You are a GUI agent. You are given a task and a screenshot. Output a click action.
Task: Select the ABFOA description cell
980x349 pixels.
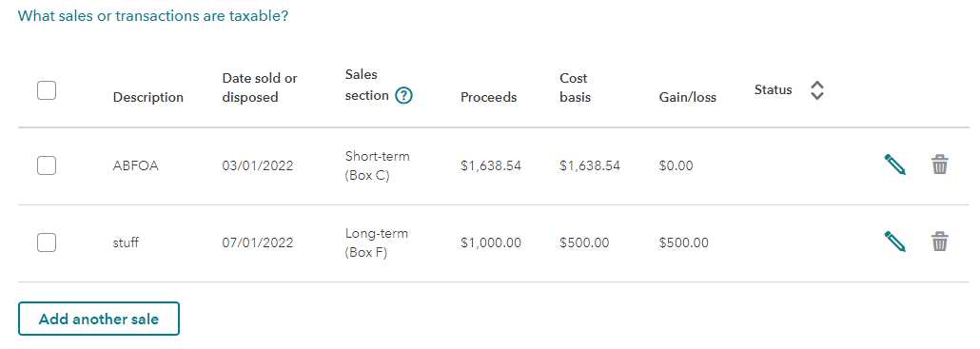135,166
